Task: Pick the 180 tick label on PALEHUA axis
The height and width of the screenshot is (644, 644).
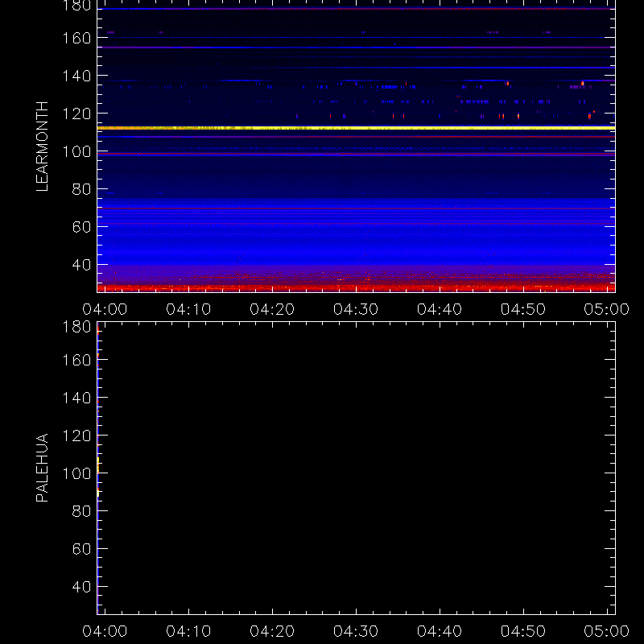Action: coord(76,327)
